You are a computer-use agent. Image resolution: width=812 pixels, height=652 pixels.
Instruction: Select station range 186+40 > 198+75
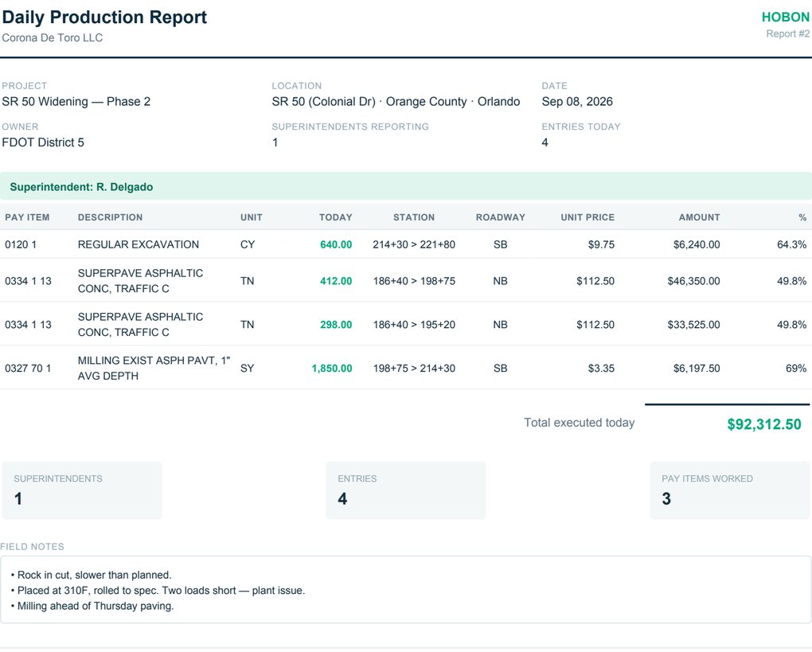[414, 281]
